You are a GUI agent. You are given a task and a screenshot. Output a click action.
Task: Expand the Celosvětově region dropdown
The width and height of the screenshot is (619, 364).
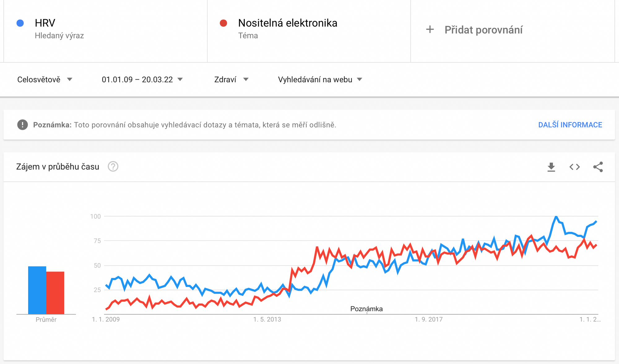click(x=45, y=79)
